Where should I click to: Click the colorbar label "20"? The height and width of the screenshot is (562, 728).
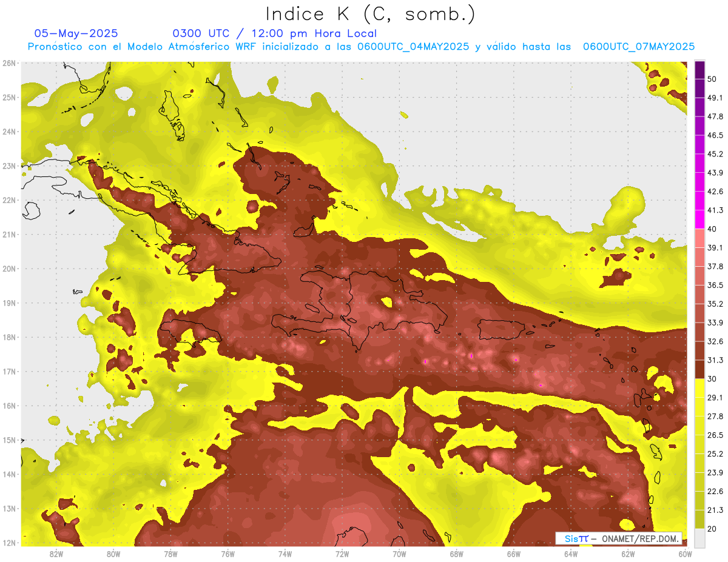click(711, 529)
